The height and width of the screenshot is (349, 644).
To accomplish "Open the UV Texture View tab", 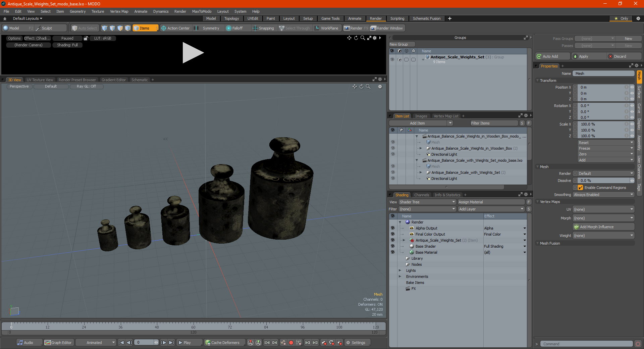I will click(40, 80).
